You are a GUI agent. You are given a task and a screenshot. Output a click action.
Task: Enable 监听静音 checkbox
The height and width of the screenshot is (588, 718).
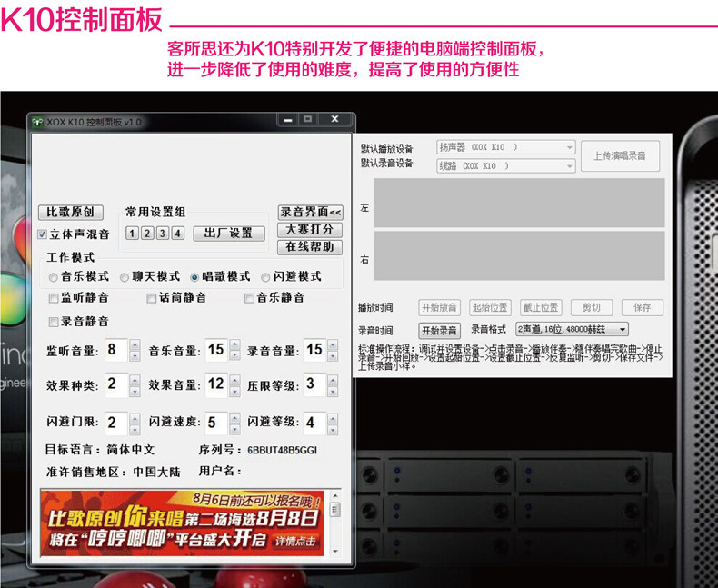(x=54, y=299)
